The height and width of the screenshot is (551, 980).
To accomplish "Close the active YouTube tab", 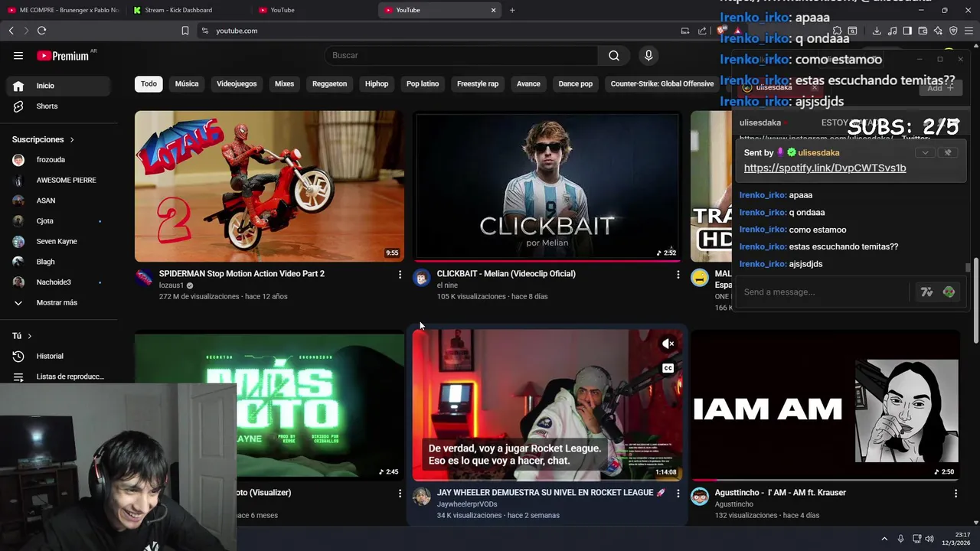I will point(493,10).
